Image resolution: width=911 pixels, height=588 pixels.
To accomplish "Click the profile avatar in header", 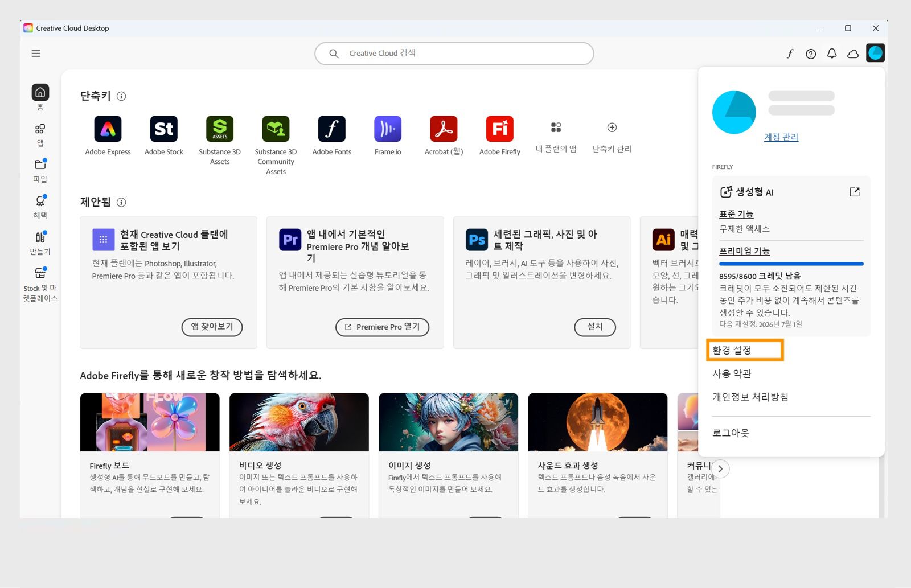I will (x=875, y=53).
